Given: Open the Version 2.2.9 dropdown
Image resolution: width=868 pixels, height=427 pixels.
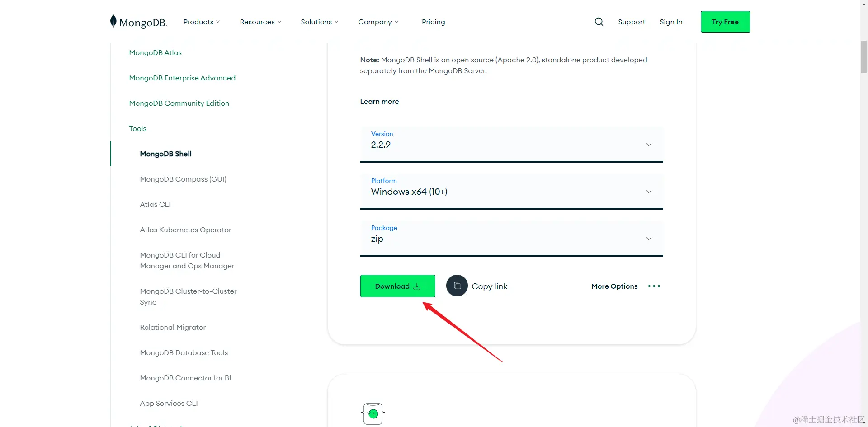Looking at the screenshot, I should (x=512, y=144).
